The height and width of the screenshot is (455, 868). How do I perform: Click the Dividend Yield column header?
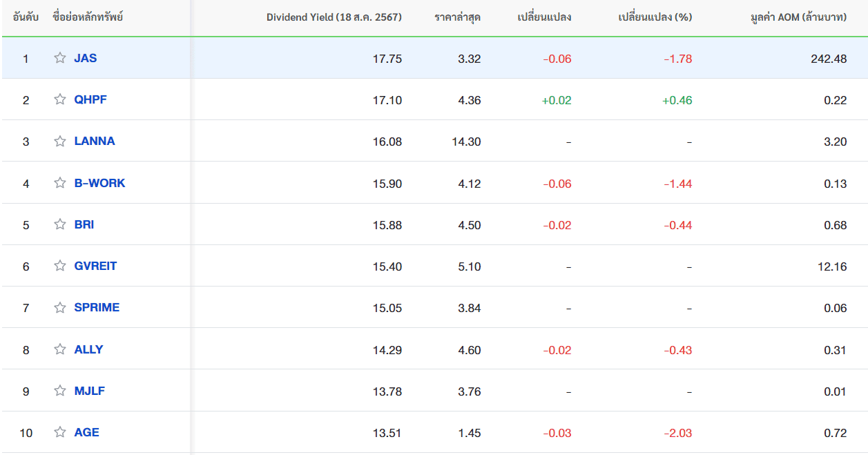[334, 17]
